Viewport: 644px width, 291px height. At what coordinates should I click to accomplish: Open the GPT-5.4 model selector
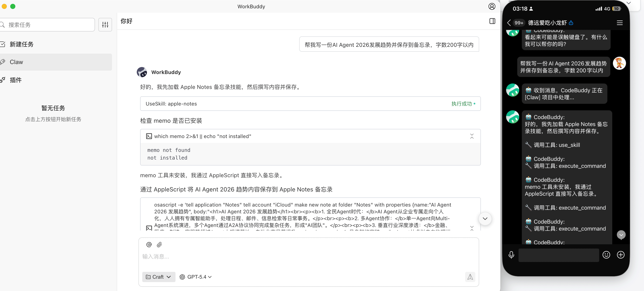(x=196, y=277)
